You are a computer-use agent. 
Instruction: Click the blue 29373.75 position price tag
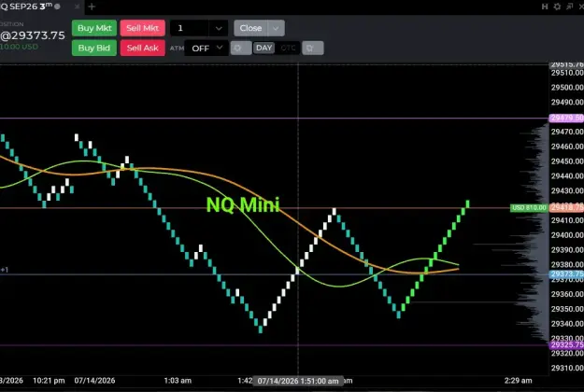coord(566,274)
